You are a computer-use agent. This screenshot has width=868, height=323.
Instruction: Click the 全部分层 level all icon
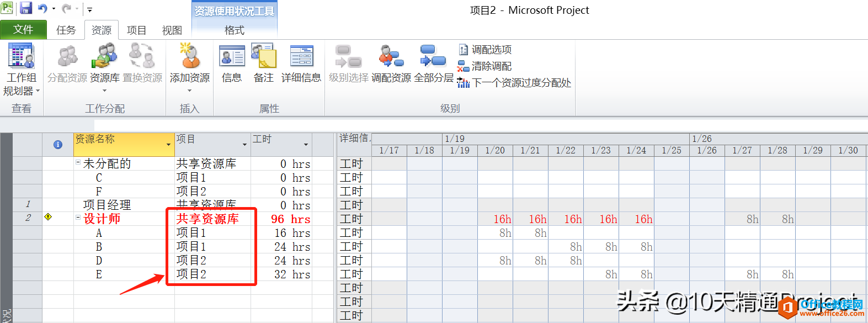[433, 57]
